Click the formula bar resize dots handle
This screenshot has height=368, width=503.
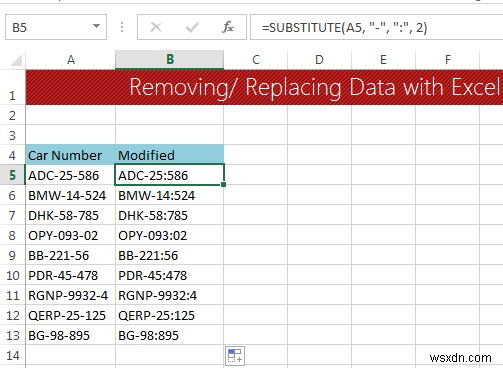coord(122,27)
